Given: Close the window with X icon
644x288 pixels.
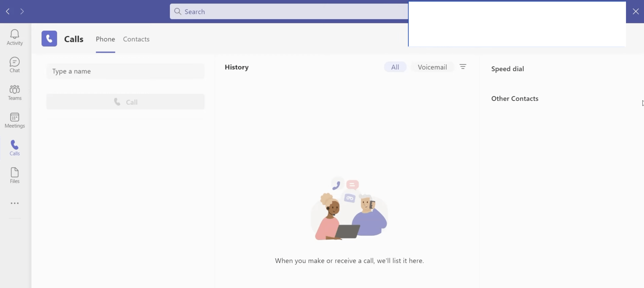Looking at the screenshot, I should [x=635, y=11].
